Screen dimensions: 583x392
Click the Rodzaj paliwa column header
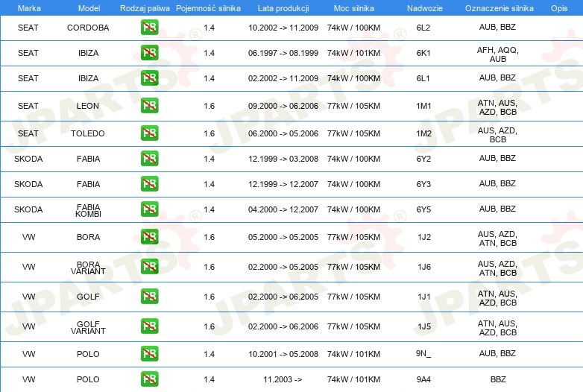click(x=145, y=8)
